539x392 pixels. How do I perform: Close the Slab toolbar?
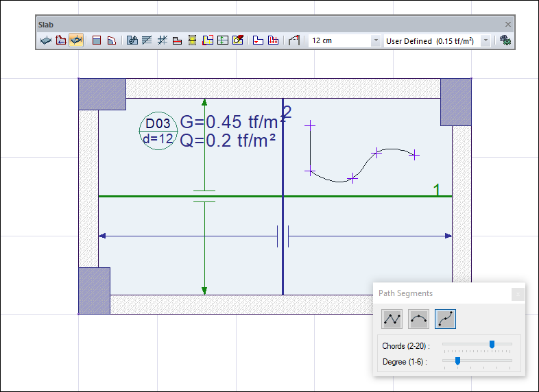tap(508, 24)
